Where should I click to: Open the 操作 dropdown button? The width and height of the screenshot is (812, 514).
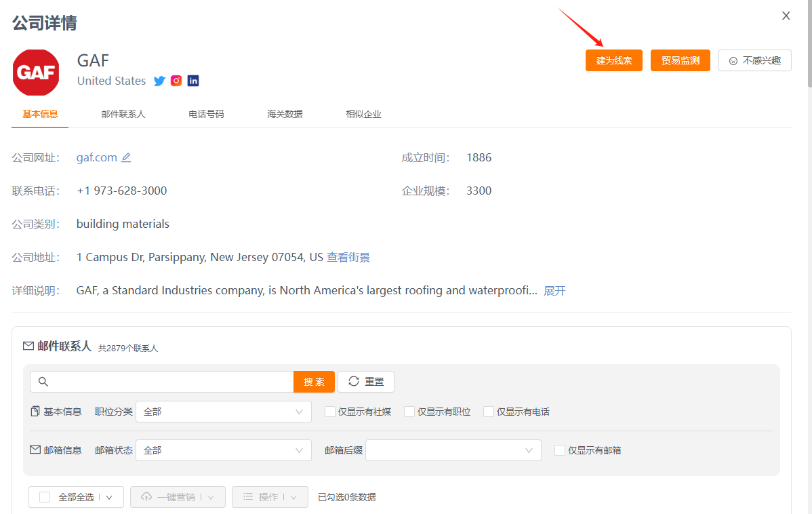coord(270,497)
